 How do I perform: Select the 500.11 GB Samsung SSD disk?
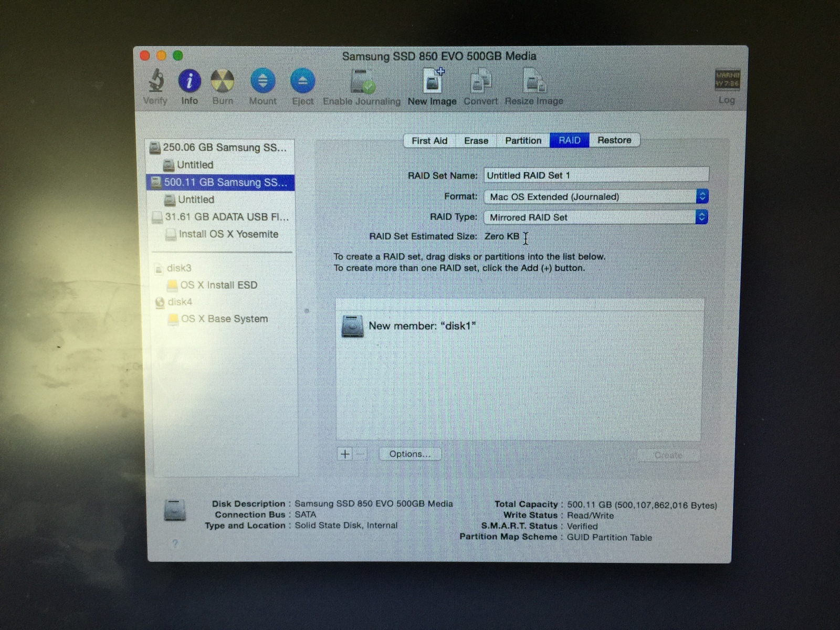tap(220, 182)
